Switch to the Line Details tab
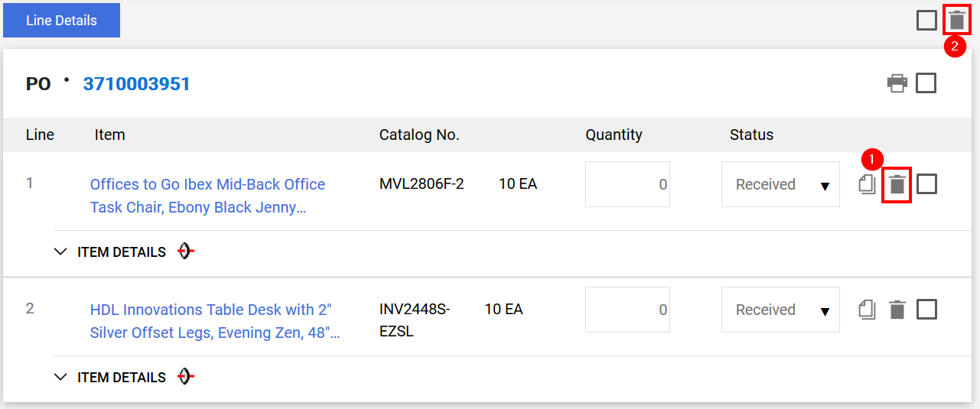This screenshot has width=980, height=409. coord(61,21)
